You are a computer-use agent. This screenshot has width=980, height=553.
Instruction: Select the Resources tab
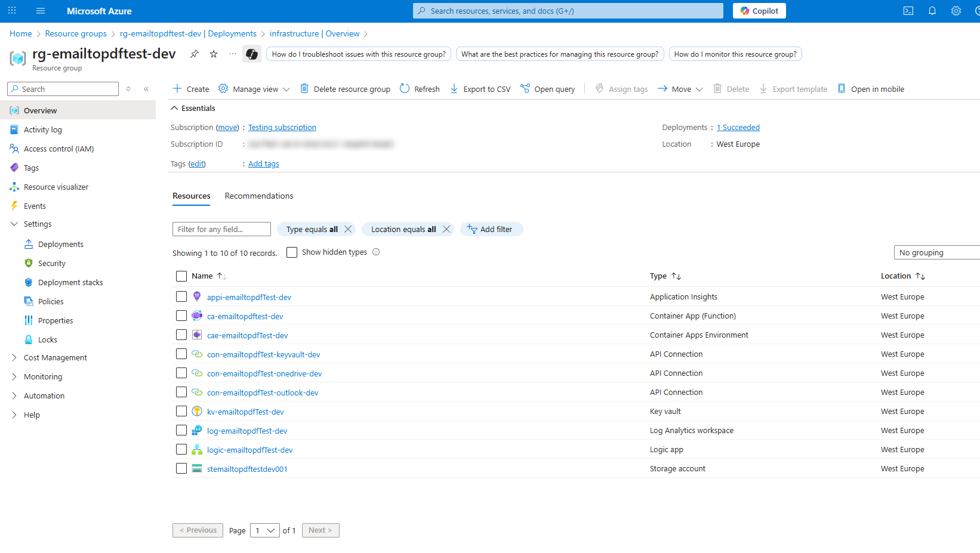coord(192,196)
